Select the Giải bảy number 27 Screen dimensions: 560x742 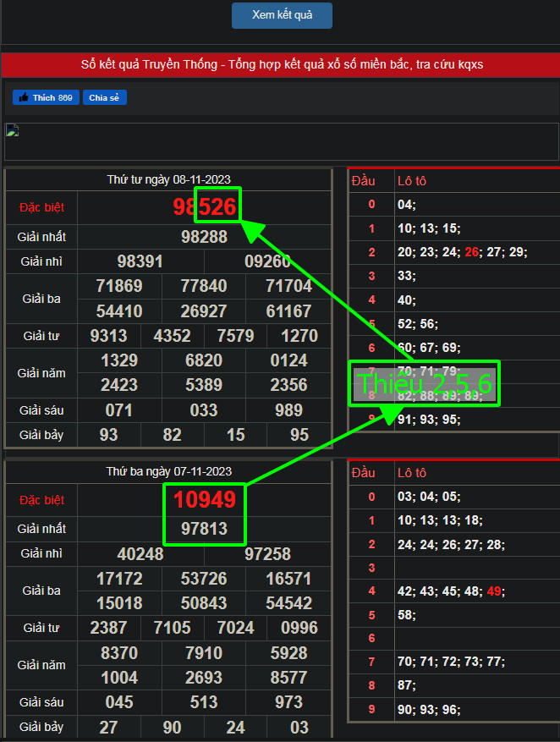pos(109,728)
